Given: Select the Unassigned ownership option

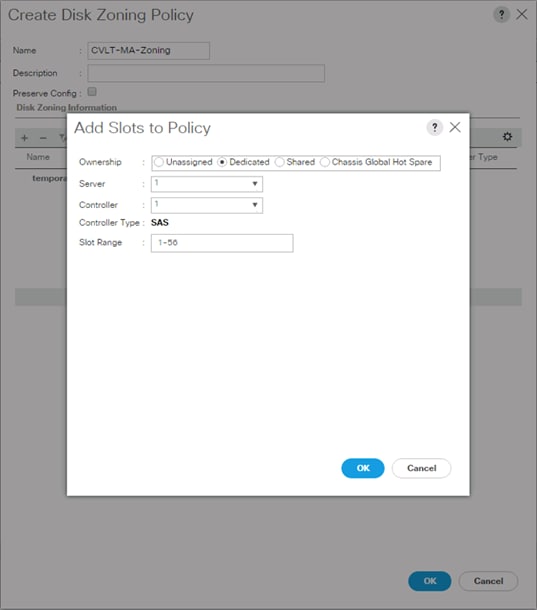Looking at the screenshot, I should (158, 162).
